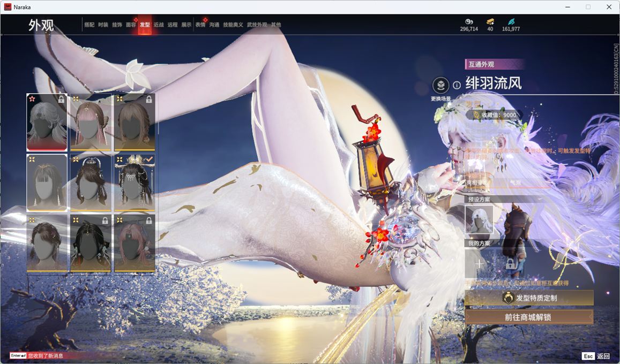
Task: Select the white hair preset in 预设方案
Action: [x=479, y=221]
